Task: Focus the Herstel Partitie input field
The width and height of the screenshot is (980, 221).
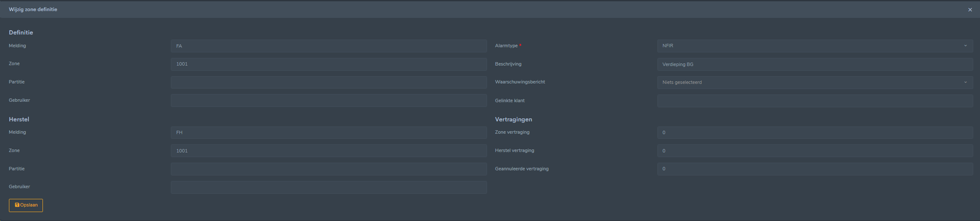Action: click(329, 169)
